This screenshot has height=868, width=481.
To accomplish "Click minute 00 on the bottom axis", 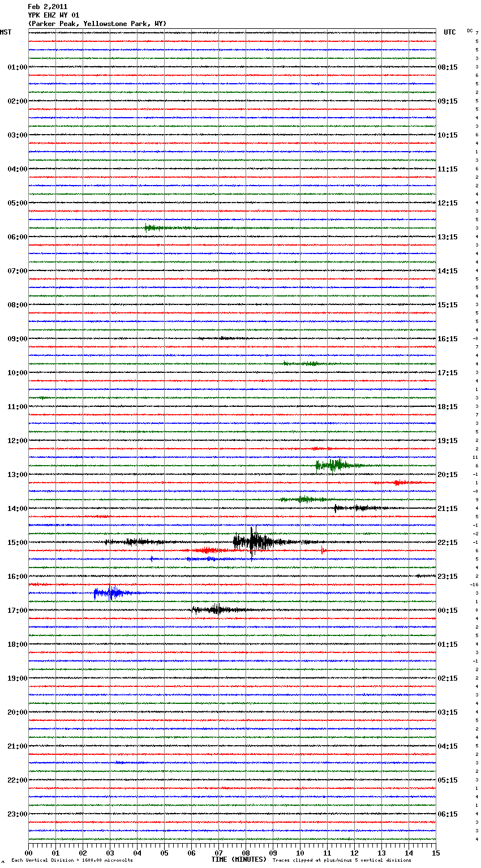I will click(x=28, y=853).
